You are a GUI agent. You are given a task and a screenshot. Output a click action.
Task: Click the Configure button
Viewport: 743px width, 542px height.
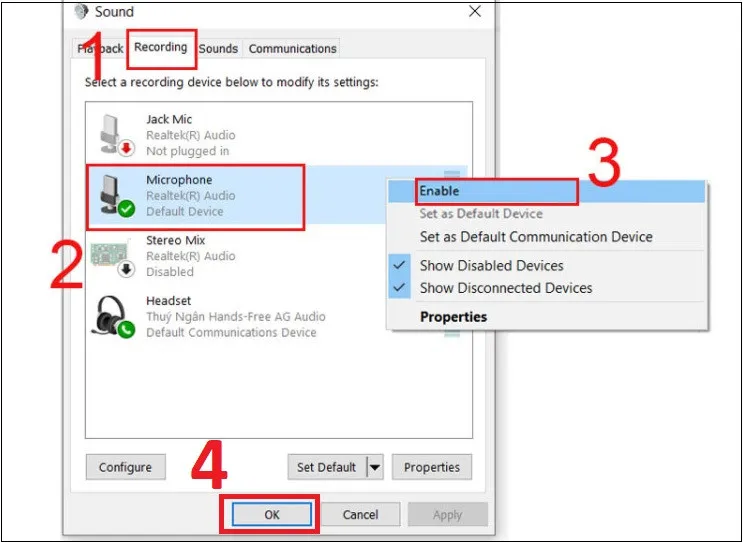point(126,467)
